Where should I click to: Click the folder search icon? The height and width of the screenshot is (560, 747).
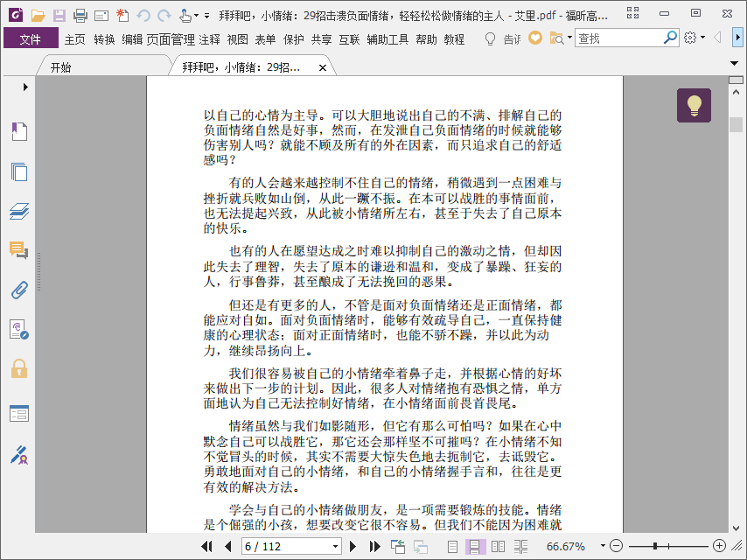point(556,38)
